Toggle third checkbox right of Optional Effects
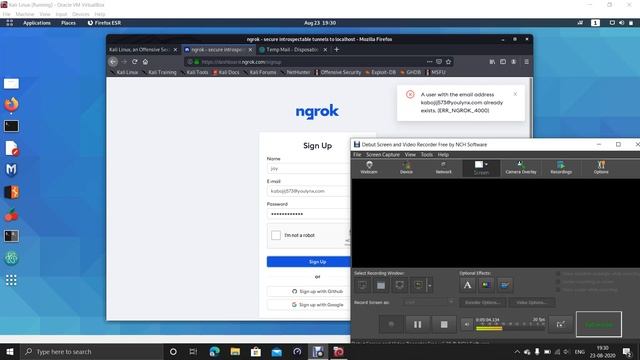 (x=558, y=289)
